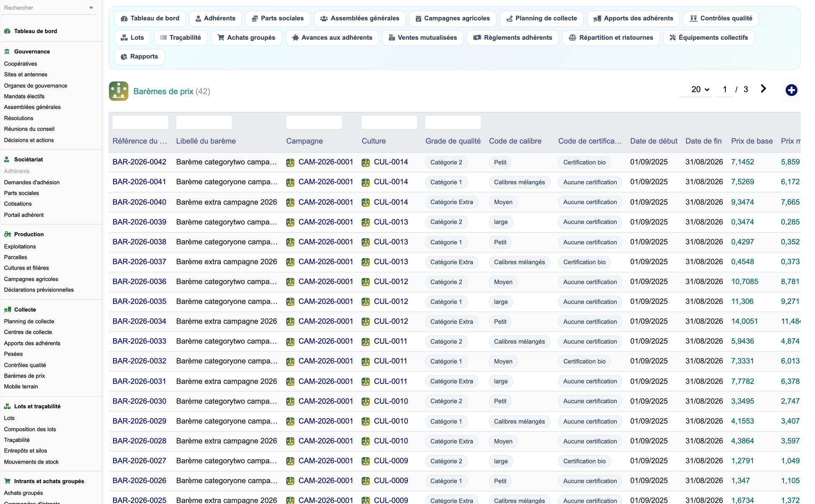Screen dimensions: 815x504
Task: Open Barèmes de prix in the sidebar
Action: (24, 376)
